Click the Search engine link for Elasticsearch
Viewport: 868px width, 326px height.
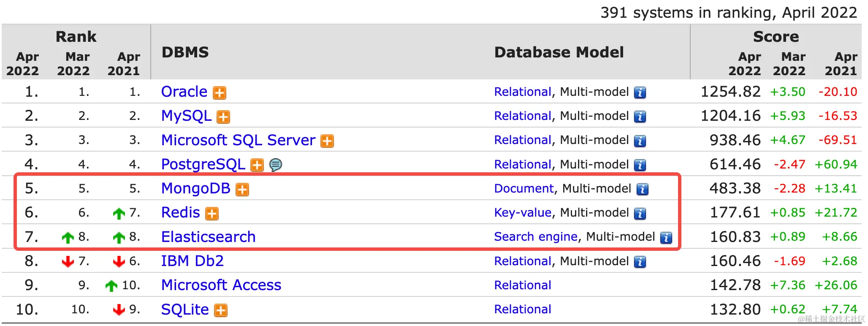(536, 236)
